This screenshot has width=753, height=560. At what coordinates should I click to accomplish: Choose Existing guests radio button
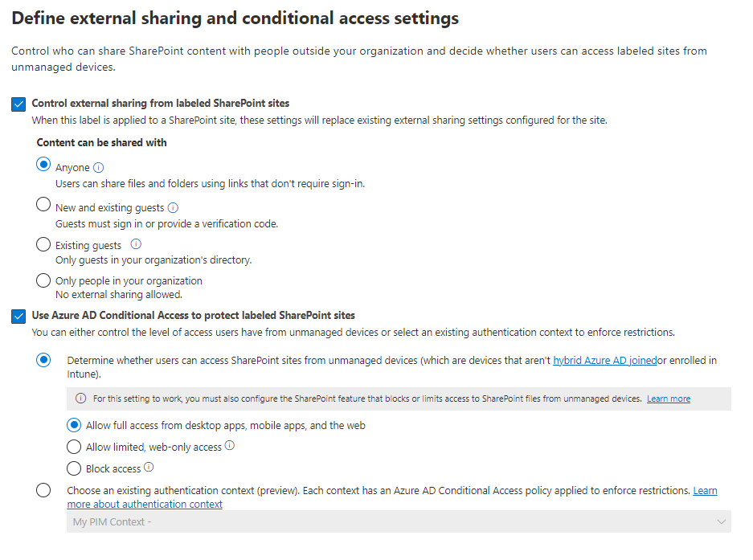coord(43,243)
